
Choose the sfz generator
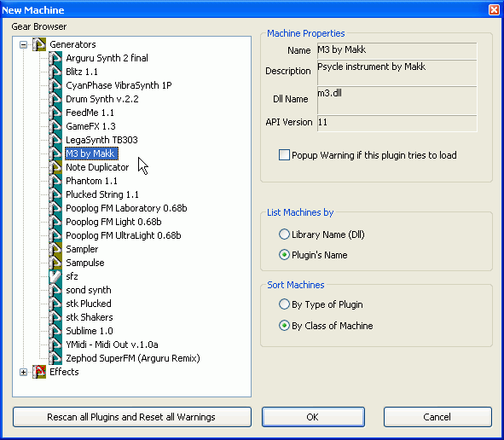pos(72,276)
